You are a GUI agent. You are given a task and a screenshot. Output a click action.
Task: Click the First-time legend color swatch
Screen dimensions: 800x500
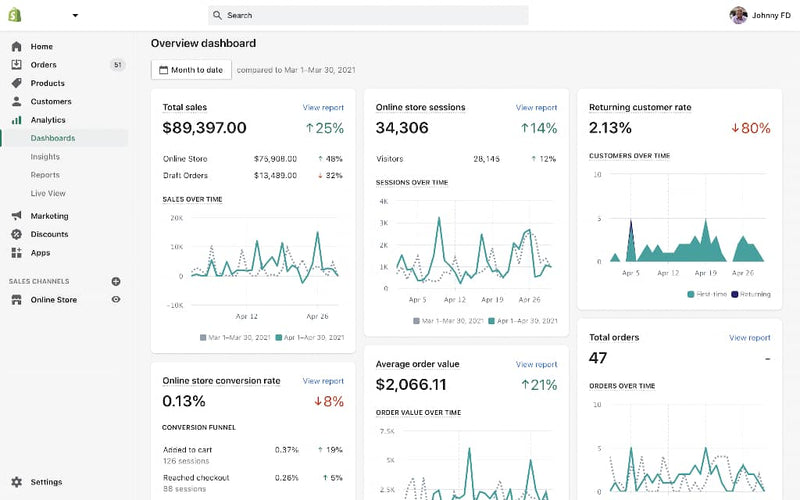691,294
